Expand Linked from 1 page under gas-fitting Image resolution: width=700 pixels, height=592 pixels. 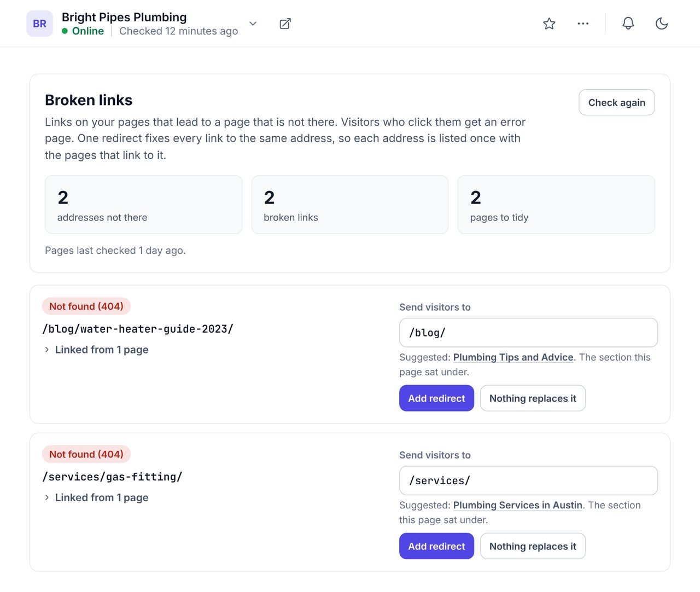96,497
